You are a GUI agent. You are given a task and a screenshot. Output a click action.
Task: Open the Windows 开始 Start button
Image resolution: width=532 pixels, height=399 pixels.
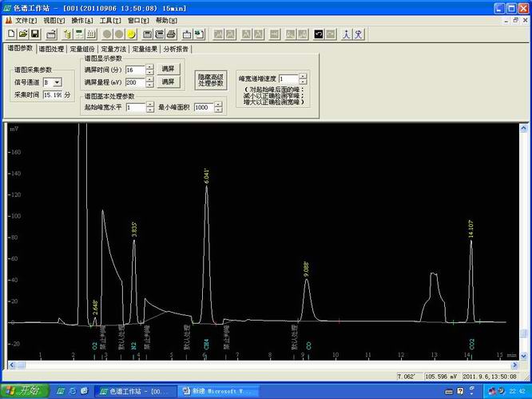pos(25,391)
